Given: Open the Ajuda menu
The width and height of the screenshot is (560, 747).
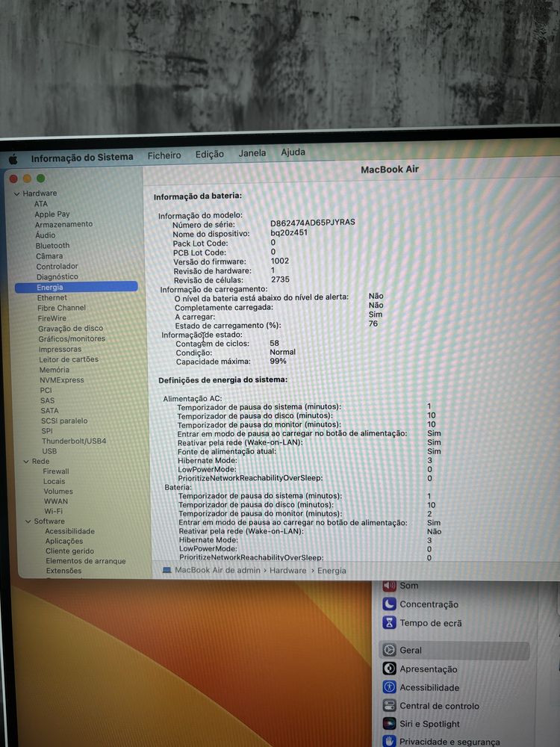Looking at the screenshot, I should coord(293,152).
